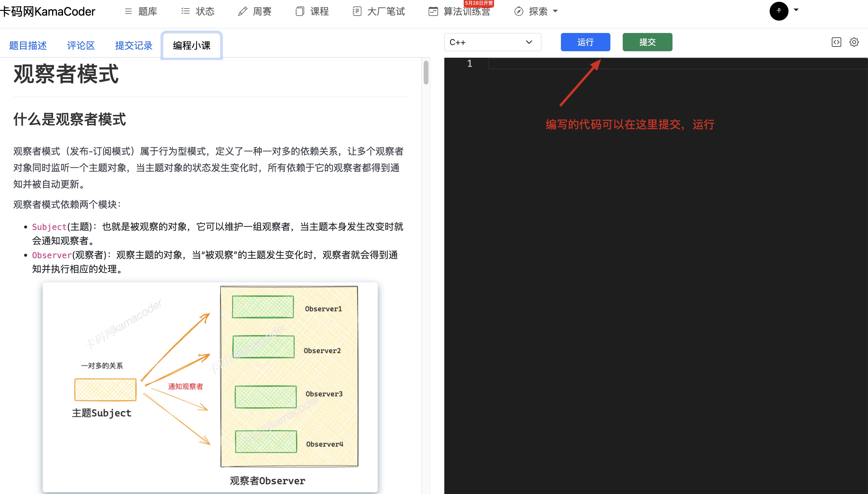The height and width of the screenshot is (494, 868).
Task: Go to the 周赛 contest page
Action: pos(262,11)
